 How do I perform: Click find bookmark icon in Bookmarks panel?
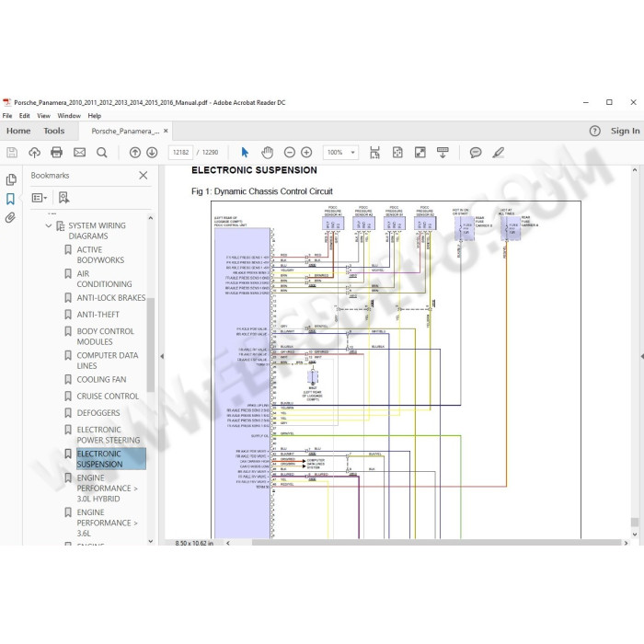63,198
